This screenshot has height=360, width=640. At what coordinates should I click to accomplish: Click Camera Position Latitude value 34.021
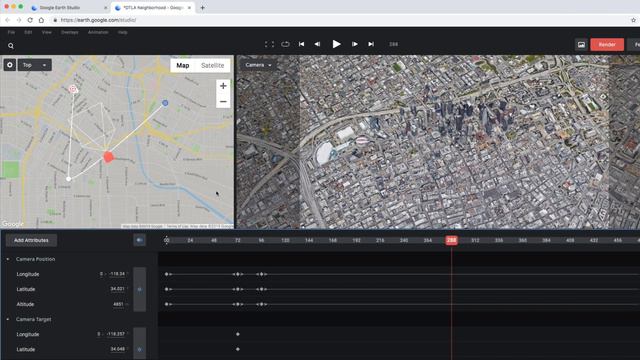click(x=118, y=289)
